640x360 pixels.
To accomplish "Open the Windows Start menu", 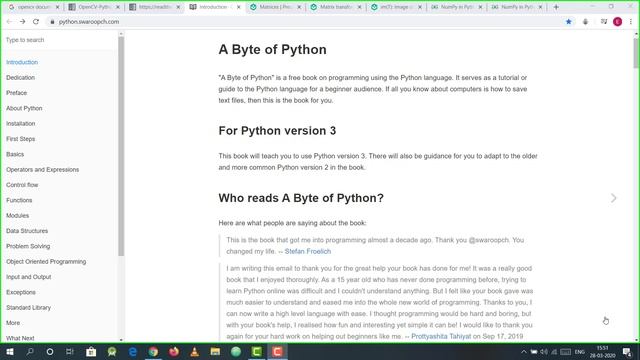I will 10,351.
